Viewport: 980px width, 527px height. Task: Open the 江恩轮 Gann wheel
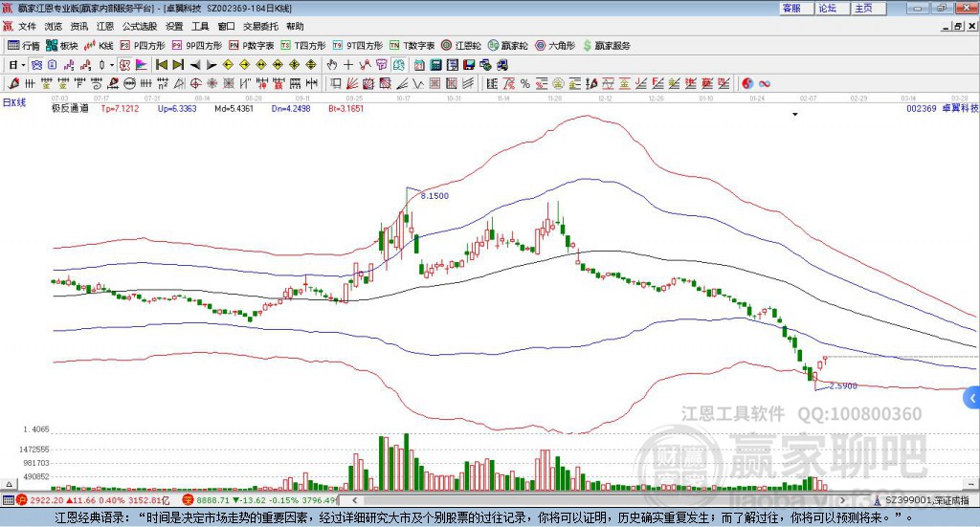461,46
